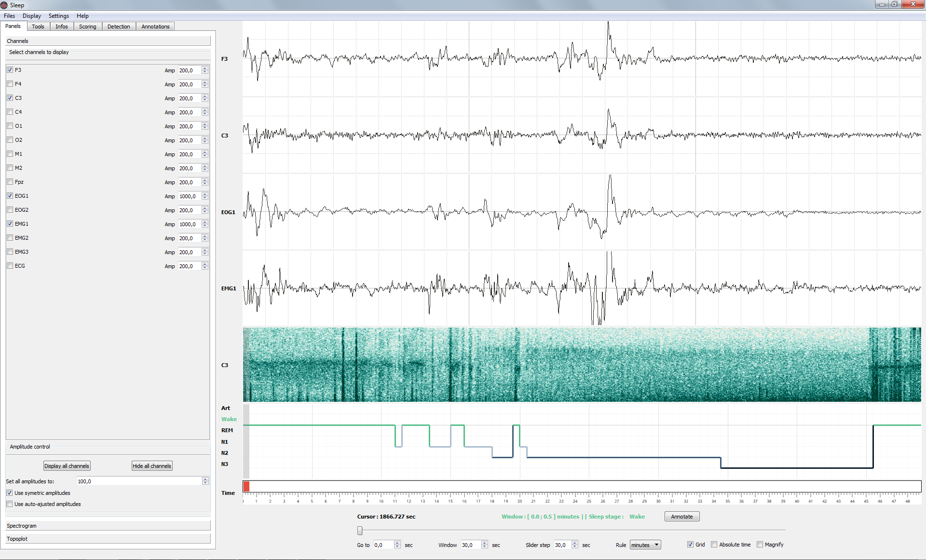The height and width of the screenshot is (560, 926).
Task: Open the Settings menu
Action: click(x=58, y=16)
